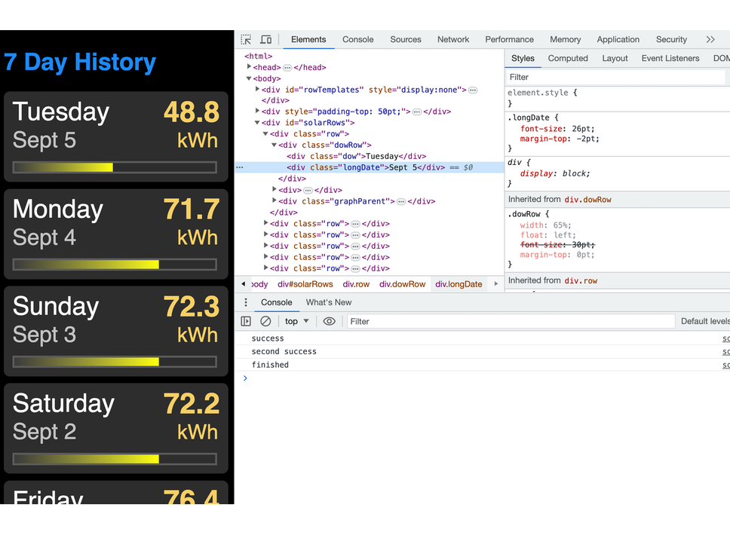The width and height of the screenshot is (730, 560).
Task: Click the Sept 4 date label
Action: pyautogui.click(x=44, y=237)
